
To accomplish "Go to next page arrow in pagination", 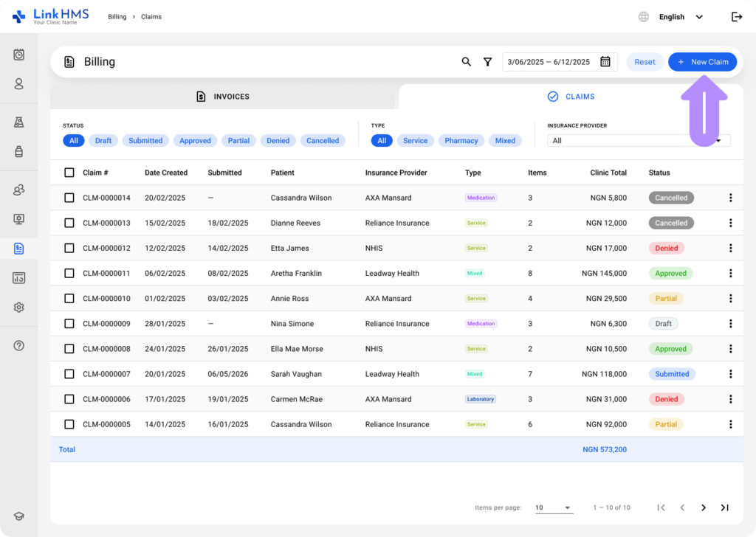I will pyautogui.click(x=704, y=507).
